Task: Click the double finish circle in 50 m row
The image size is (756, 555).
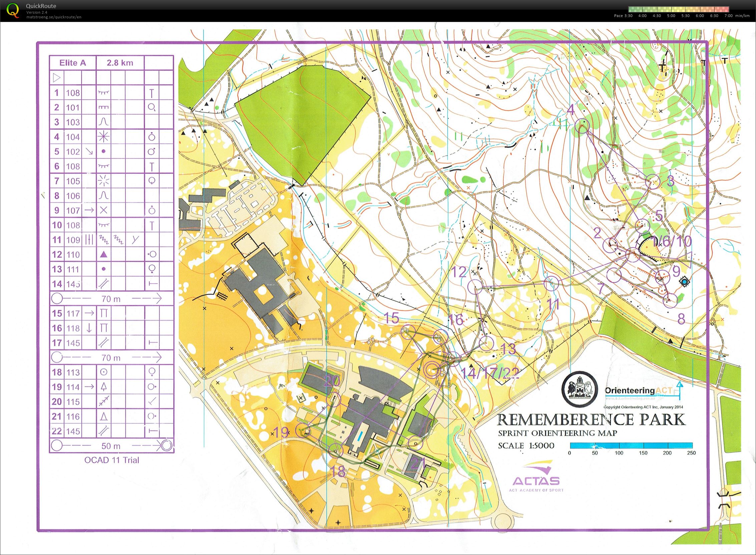Action: [166, 446]
